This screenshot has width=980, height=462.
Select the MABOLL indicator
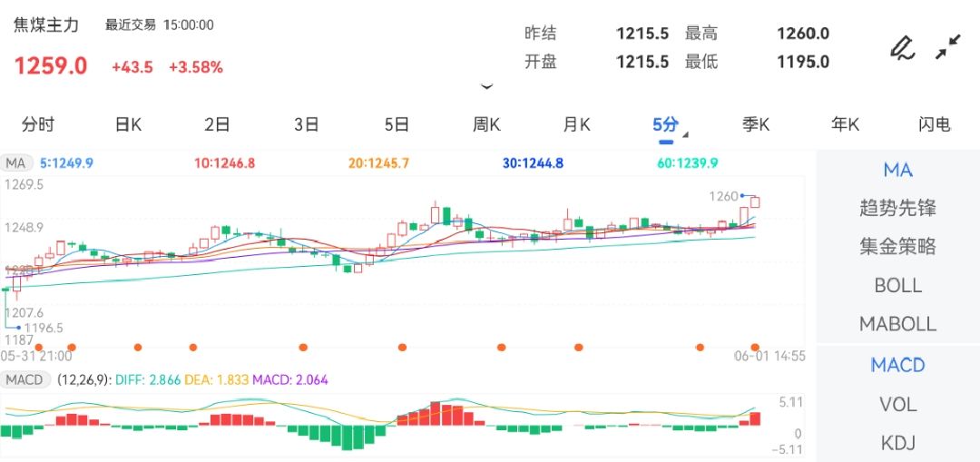point(897,324)
